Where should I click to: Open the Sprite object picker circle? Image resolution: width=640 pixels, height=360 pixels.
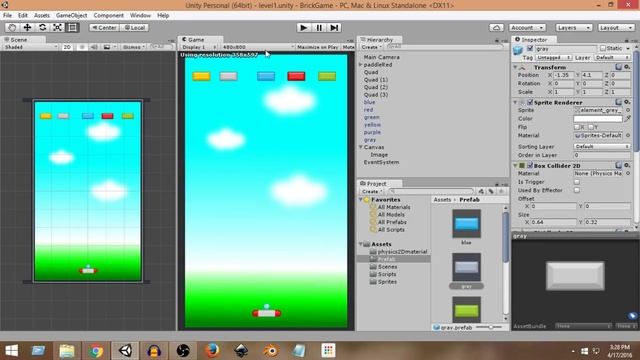tap(628, 110)
